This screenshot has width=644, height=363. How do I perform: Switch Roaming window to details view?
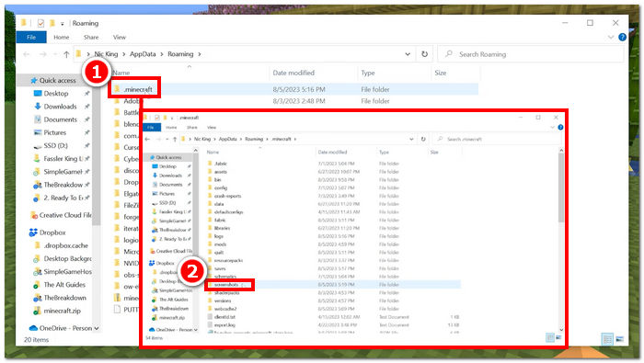tap(607, 339)
